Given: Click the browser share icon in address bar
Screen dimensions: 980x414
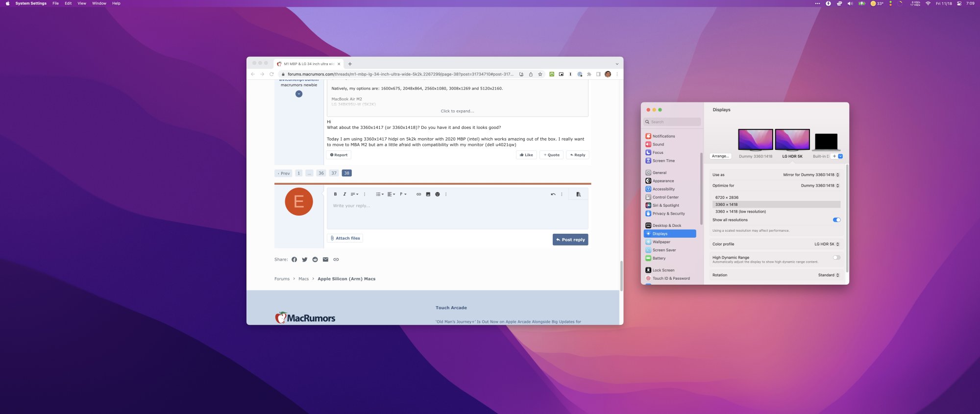Looking at the screenshot, I should pyautogui.click(x=531, y=74).
